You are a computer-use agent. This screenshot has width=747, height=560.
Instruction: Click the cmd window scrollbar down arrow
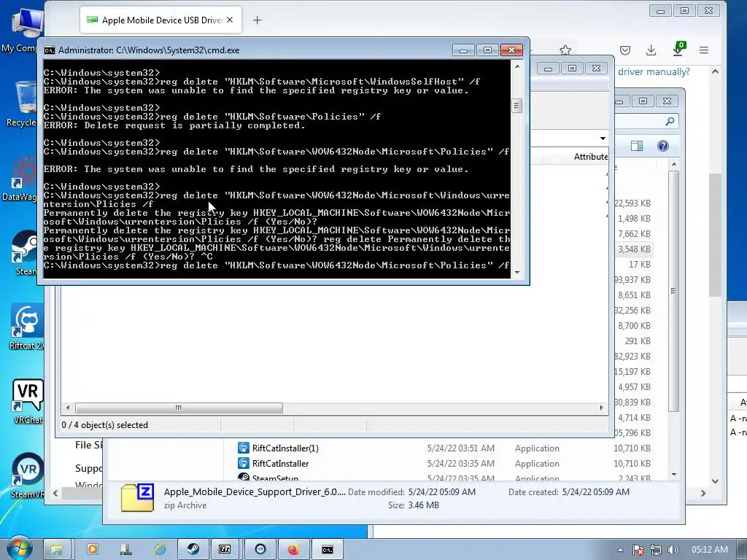click(517, 273)
